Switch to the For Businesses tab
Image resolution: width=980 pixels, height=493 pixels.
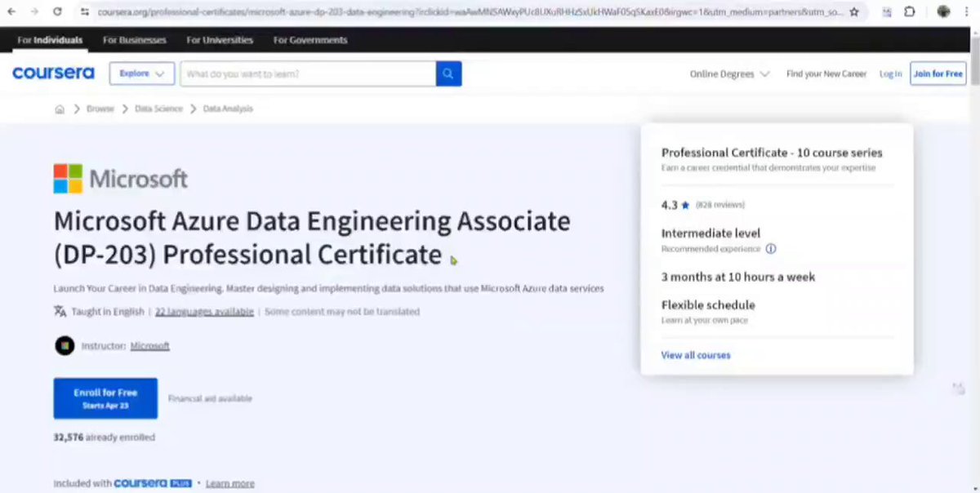pyautogui.click(x=135, y=40)
